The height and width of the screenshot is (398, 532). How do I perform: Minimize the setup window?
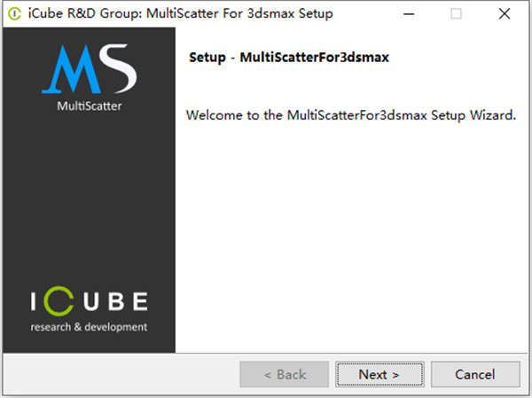tap(409, 14)
